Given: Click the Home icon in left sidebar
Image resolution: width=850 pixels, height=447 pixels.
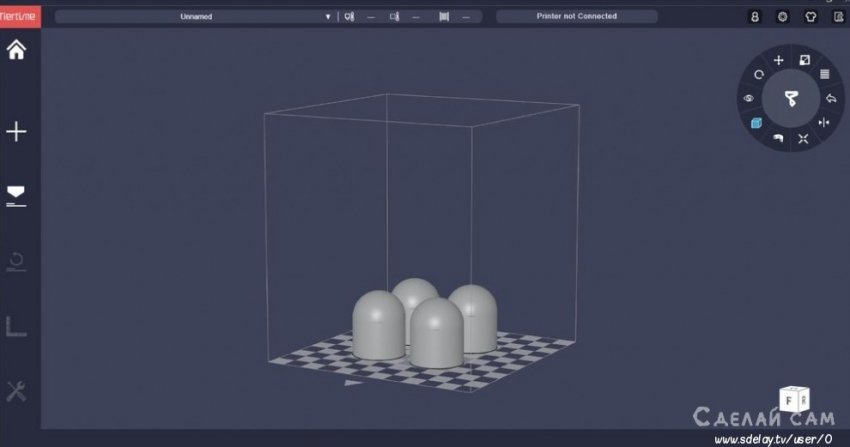Looking at the screenshot, I should coord(17,49).
